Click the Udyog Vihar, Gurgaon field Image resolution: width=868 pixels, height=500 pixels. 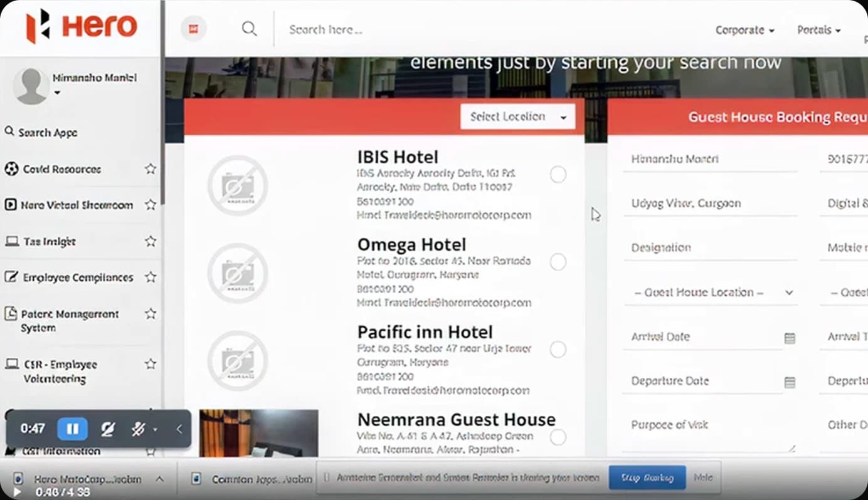[710, 204]
